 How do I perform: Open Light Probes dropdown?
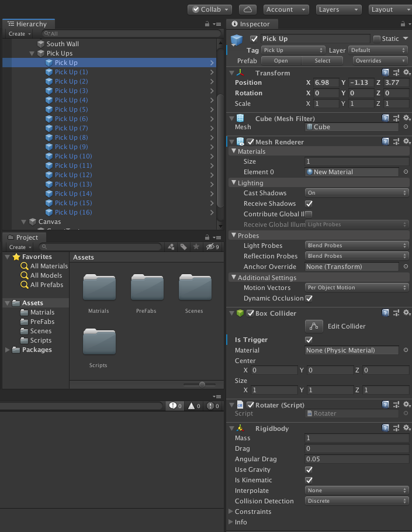[x=356, y=246]
